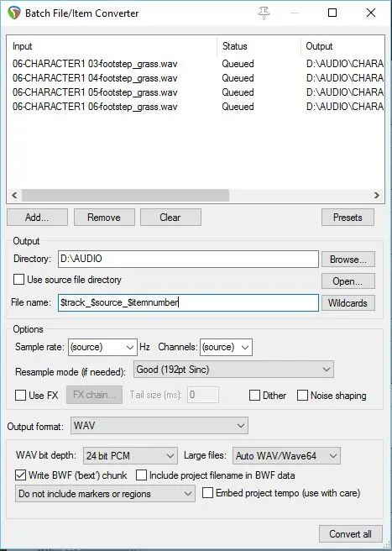392x551 pixels.
Task: Toggle the Use FX checkbox
Action: (21, 396)
